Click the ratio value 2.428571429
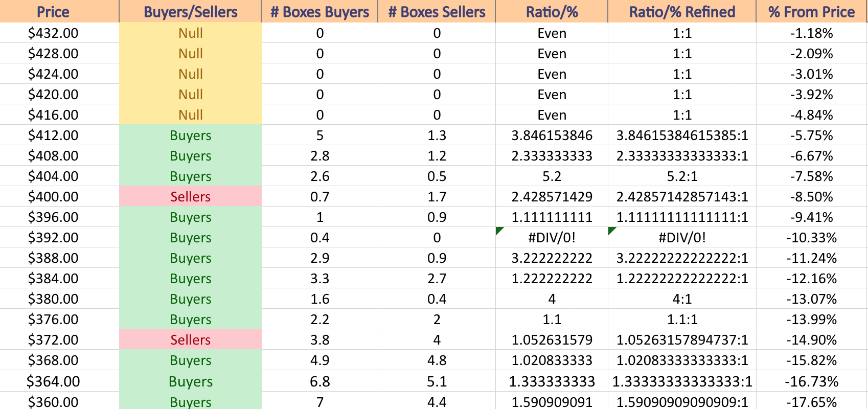 click(552, 197)
